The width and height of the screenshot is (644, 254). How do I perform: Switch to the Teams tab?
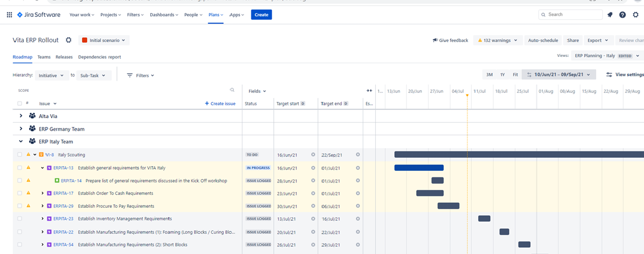click(44, 57)
